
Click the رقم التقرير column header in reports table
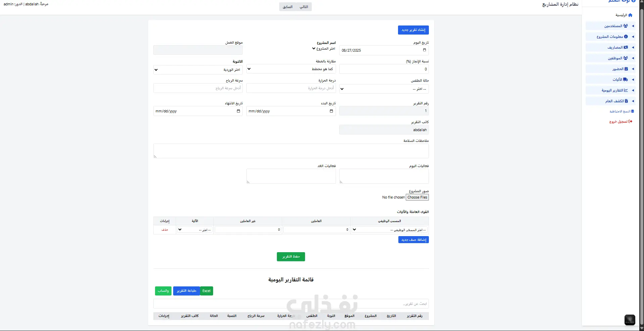click(x=414, y=316)
